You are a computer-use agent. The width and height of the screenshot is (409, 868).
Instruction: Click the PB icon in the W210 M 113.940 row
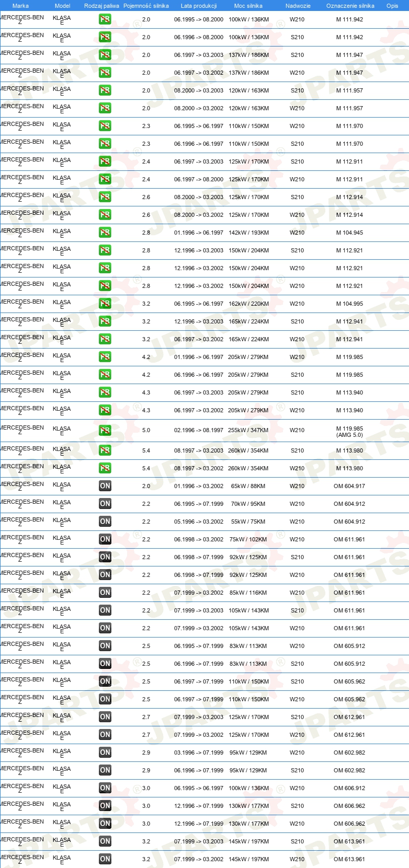point(105,410)
